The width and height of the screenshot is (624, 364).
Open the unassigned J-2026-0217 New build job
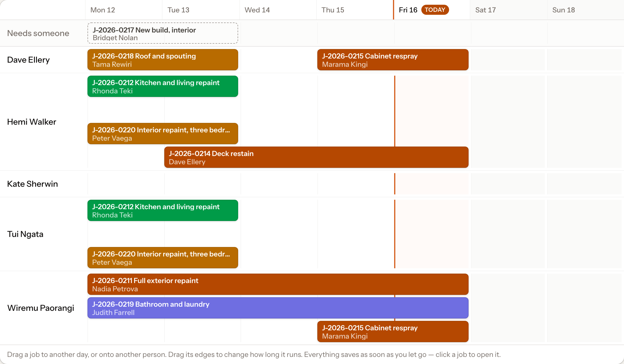pyautogui.click(x=163, y=33)
